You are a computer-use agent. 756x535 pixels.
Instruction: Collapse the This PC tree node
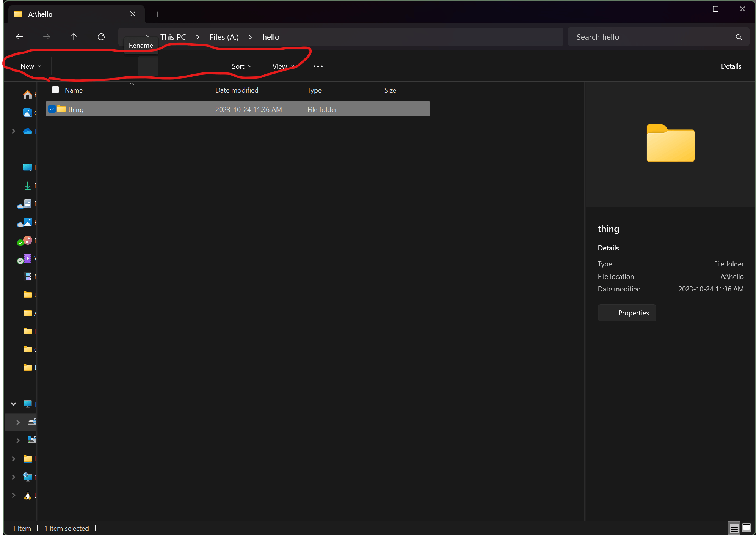click(x=14, y=404)
